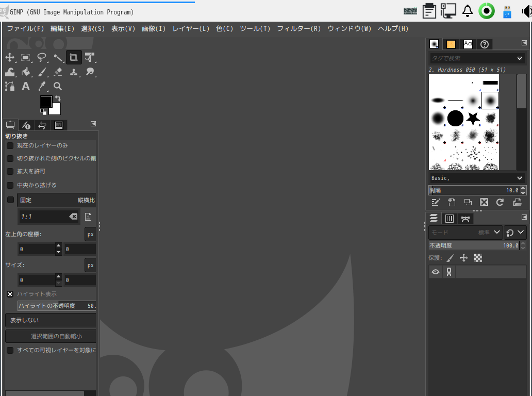Create a new brush

click(452, 203)
